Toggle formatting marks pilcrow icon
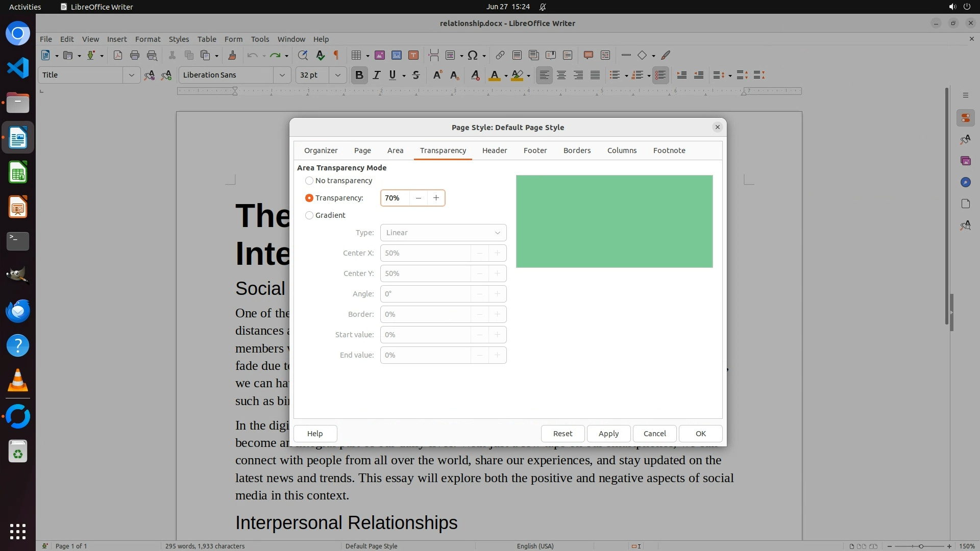The width and height of the screenshot is (980, 551). tap(336, 55)
